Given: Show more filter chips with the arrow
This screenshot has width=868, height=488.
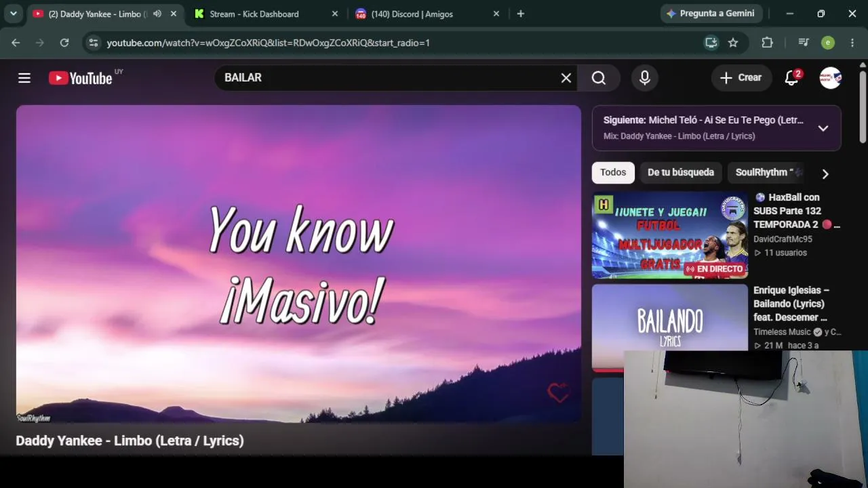Looking at the screenshot, I should point(825,174).
